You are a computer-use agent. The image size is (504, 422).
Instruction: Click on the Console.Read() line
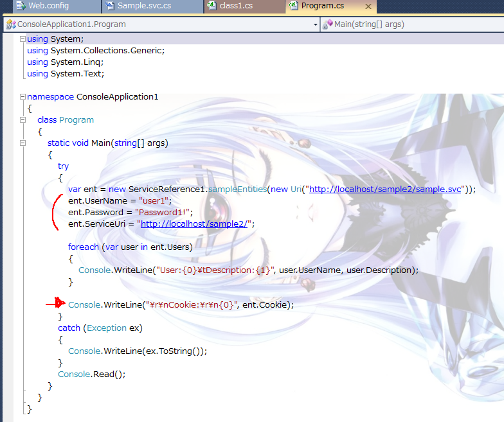[91, 374]
